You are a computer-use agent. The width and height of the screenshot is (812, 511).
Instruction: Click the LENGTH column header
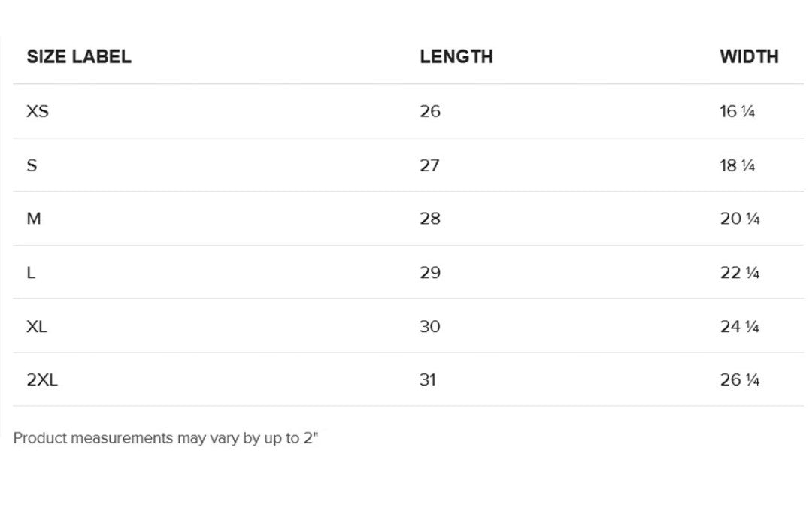click(x=456, y=57)
